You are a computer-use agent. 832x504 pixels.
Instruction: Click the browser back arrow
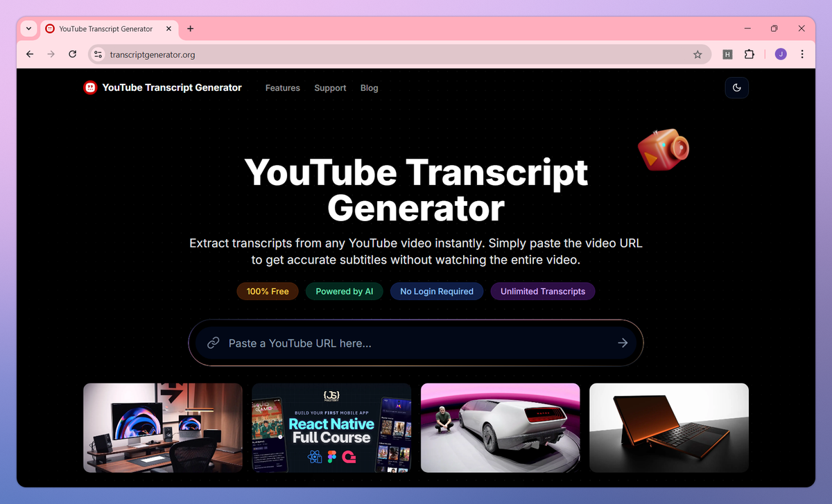(29, 53)
